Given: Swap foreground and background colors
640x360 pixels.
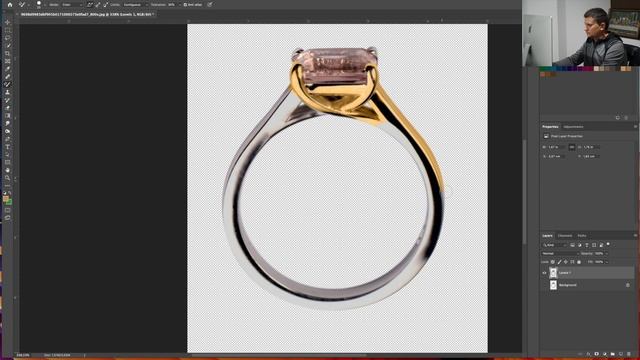Looking at the screenshot, I should tap(10, 193).
